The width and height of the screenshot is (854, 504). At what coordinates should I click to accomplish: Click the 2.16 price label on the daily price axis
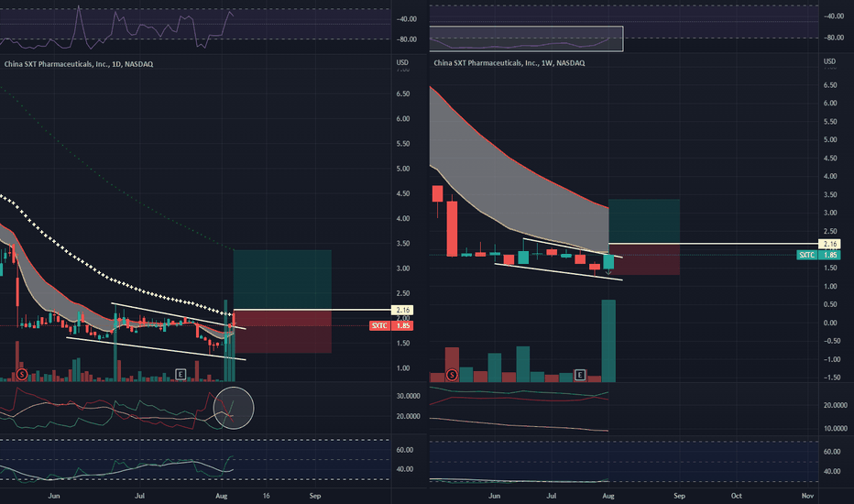click(402, 310)
